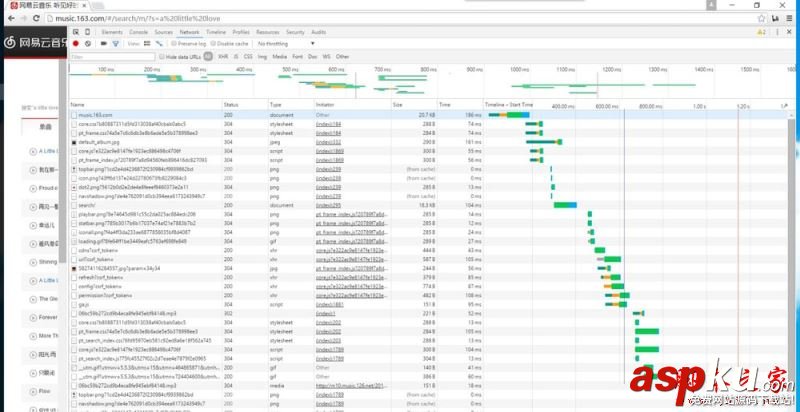800x412 pixels.
Task: Select the music.163.com request row
Action: (429, 115)
